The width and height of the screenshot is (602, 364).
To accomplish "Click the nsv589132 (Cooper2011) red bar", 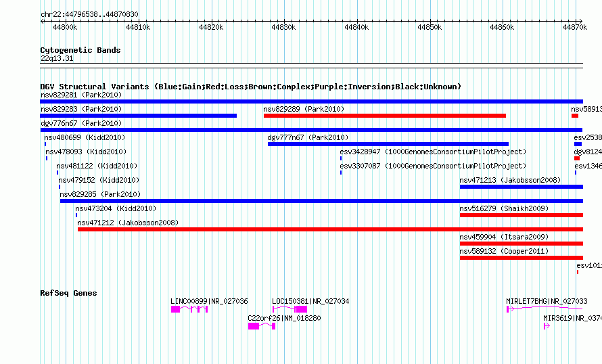I will coord(522,258).
